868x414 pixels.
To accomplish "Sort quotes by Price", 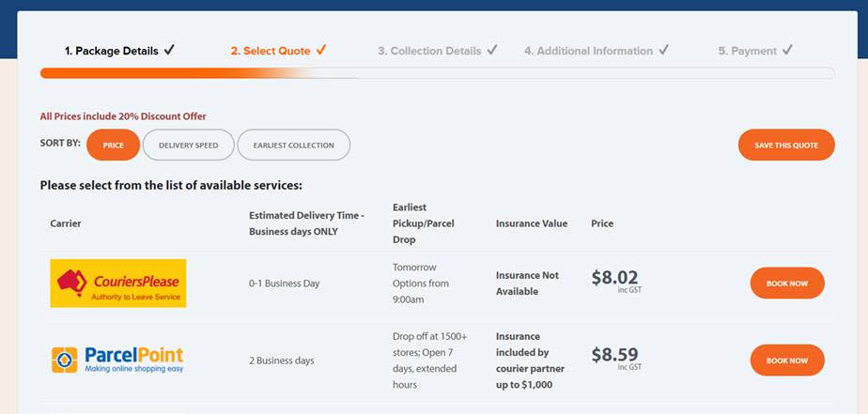I will [114, 145].
